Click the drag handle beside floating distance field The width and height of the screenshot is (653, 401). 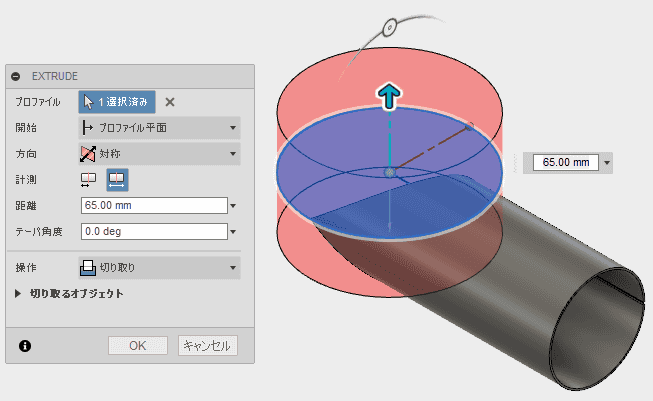click(515, 163)
